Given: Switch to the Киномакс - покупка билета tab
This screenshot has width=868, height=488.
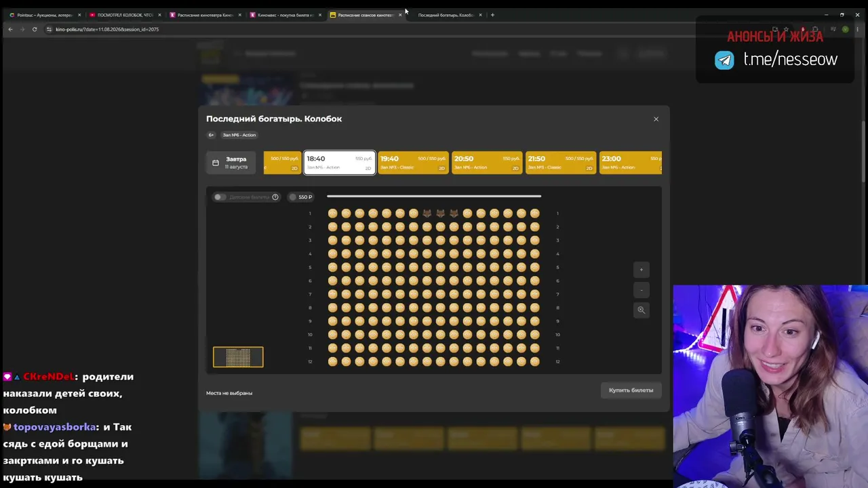Looking at the screenshot, I should [285, 15].
